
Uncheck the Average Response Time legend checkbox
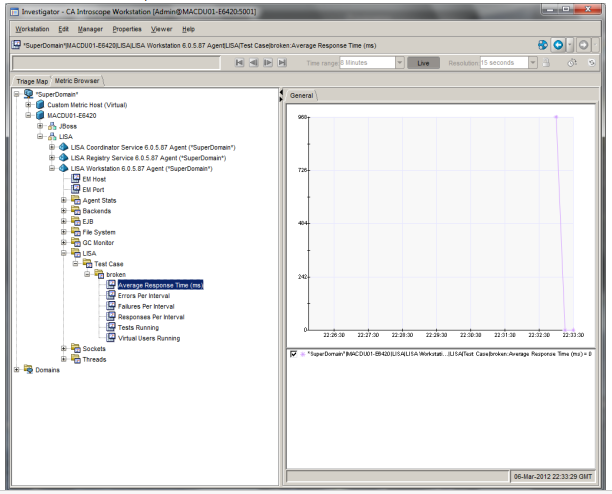click(x=294, y=354)
